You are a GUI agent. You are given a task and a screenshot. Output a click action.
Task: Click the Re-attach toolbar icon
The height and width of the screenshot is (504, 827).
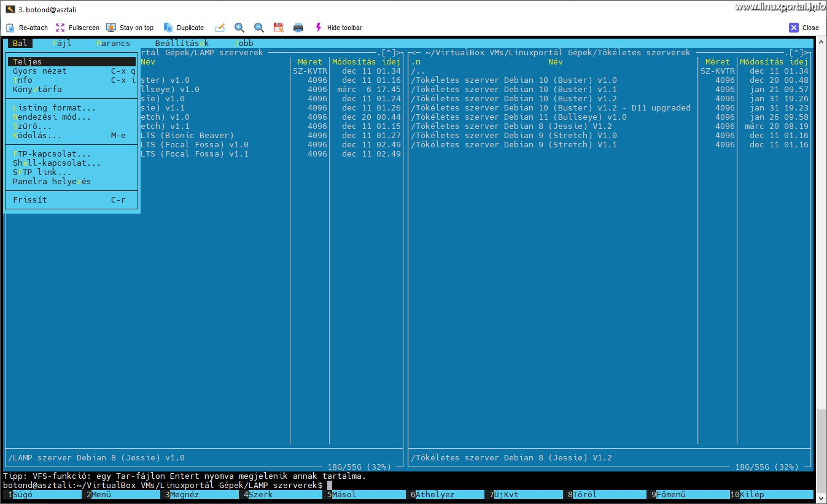[x=26, y=28]
